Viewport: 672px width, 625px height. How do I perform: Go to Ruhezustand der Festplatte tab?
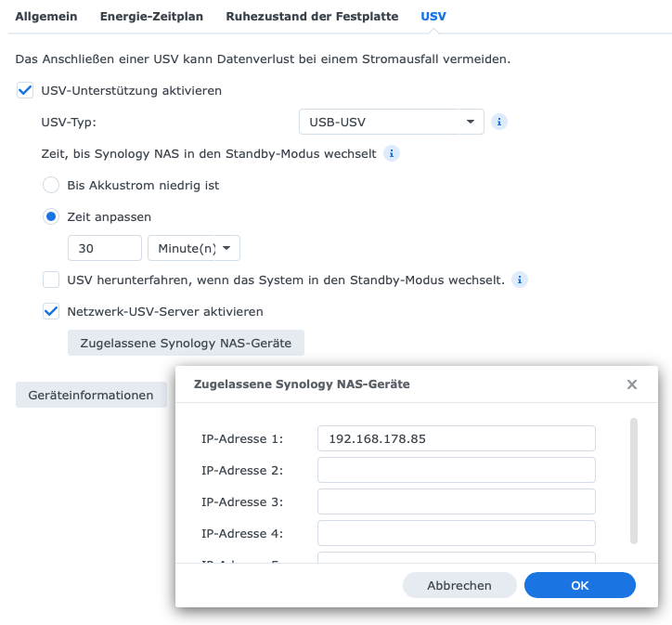312,17
